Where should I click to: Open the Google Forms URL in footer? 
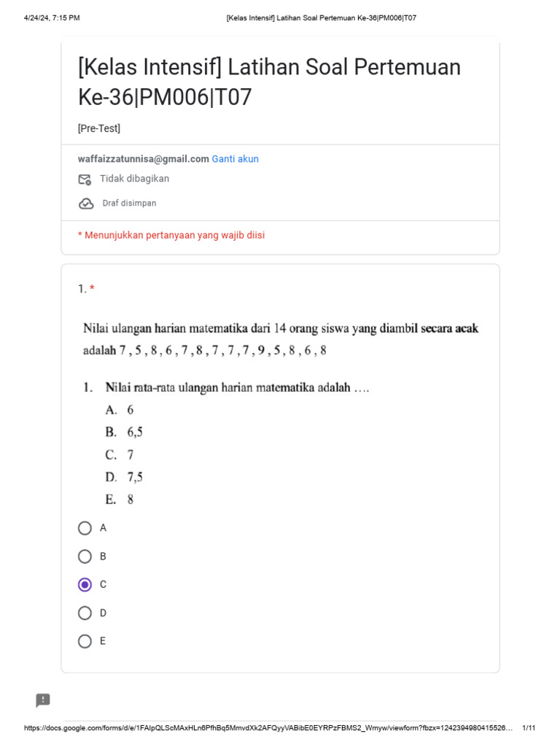[268, 728]
